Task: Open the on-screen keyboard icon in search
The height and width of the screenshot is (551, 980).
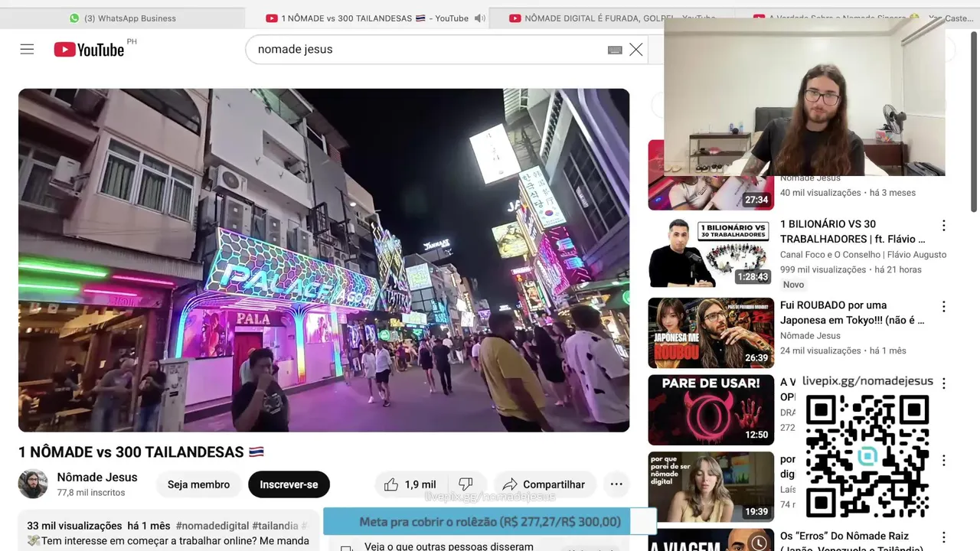Action: [x=615, y=50]
